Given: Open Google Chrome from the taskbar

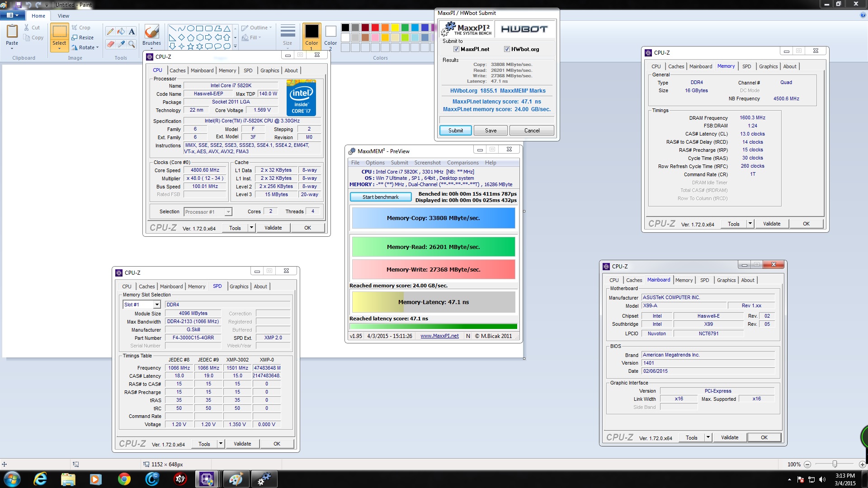Looking at the screenshot, I should (124, 479).
